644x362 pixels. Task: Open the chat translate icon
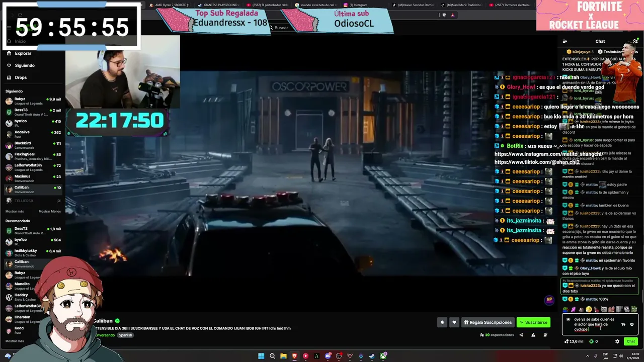coord(623,324)
